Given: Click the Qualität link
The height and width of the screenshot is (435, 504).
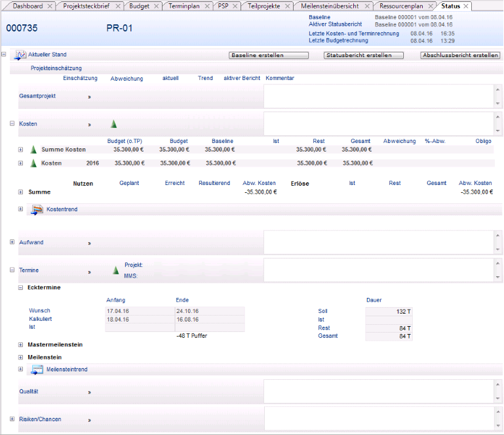Looking at the screenshot, I should coord(29,392).
